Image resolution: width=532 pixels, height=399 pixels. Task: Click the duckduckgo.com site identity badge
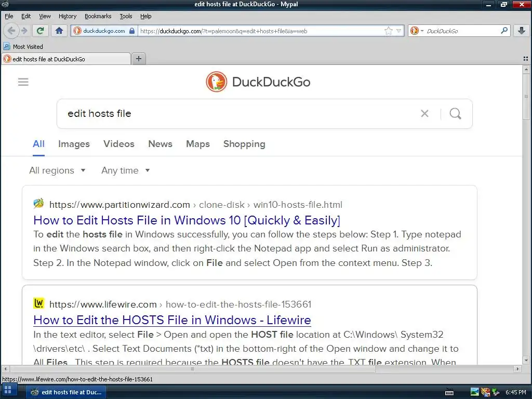point(104,31)
